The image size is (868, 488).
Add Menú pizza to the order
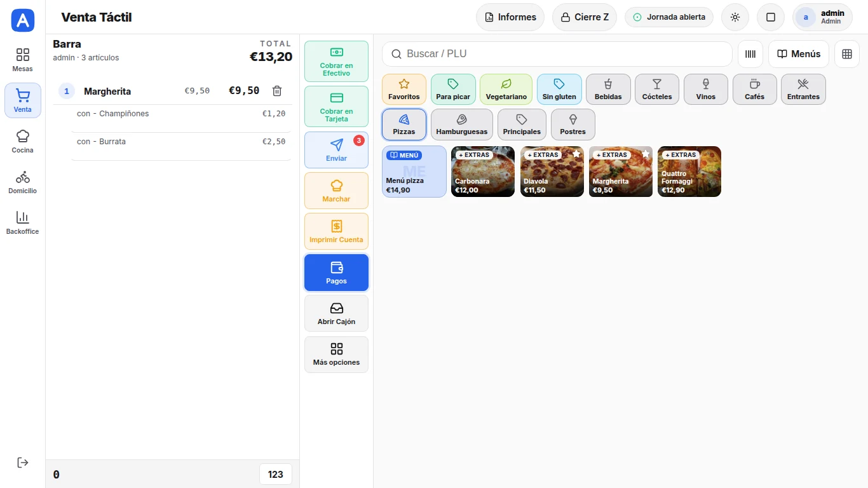[x=414, y=172]
